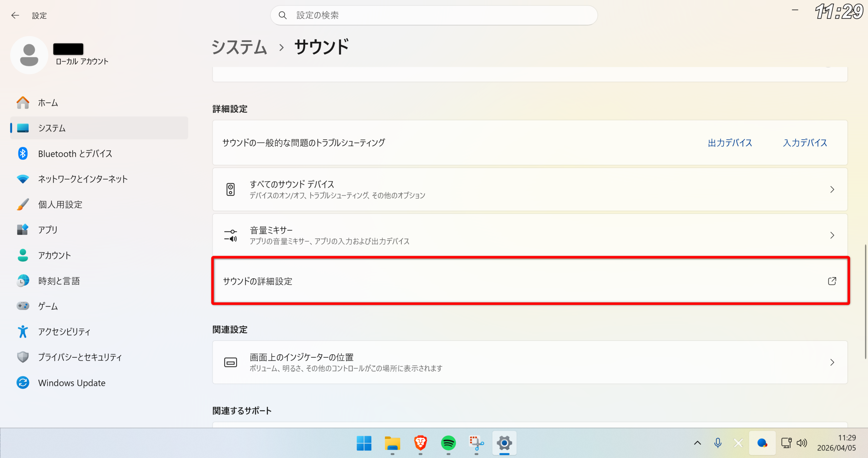Image resolution: width=868 pixels, height=458 pixels.
Task: Select ホーム in the navigation menu
Action: coord(48,103)
